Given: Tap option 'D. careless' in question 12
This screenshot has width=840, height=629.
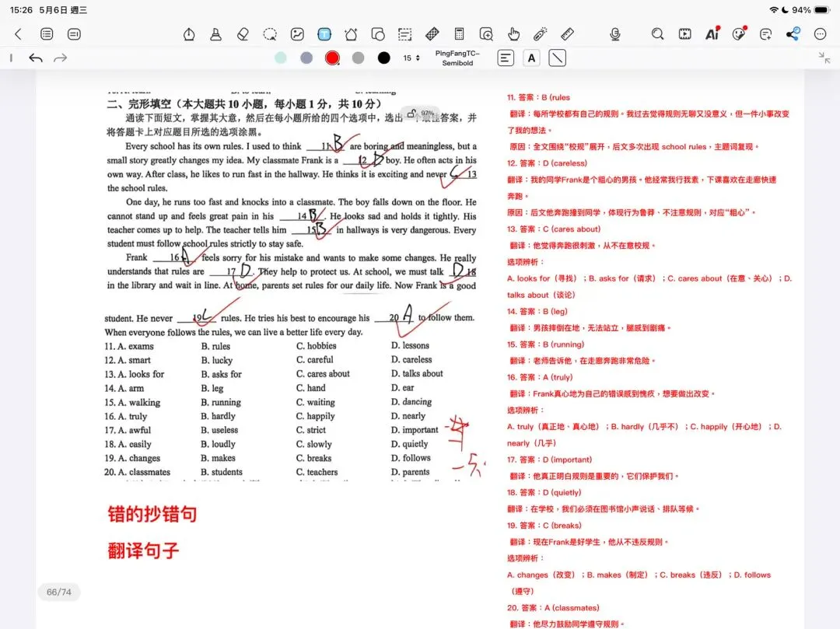Looking at the screenshot, I should pyautogui.click(x=411, y=360).
